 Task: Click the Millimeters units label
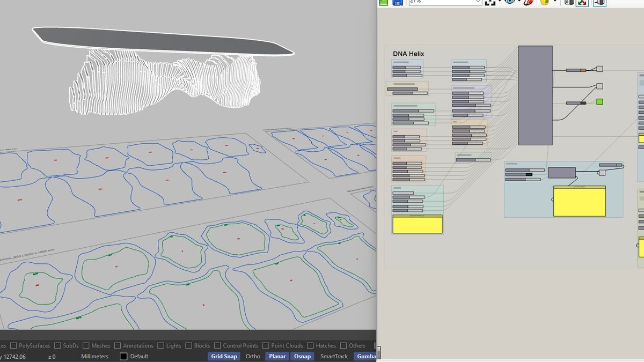coord(94,356)
